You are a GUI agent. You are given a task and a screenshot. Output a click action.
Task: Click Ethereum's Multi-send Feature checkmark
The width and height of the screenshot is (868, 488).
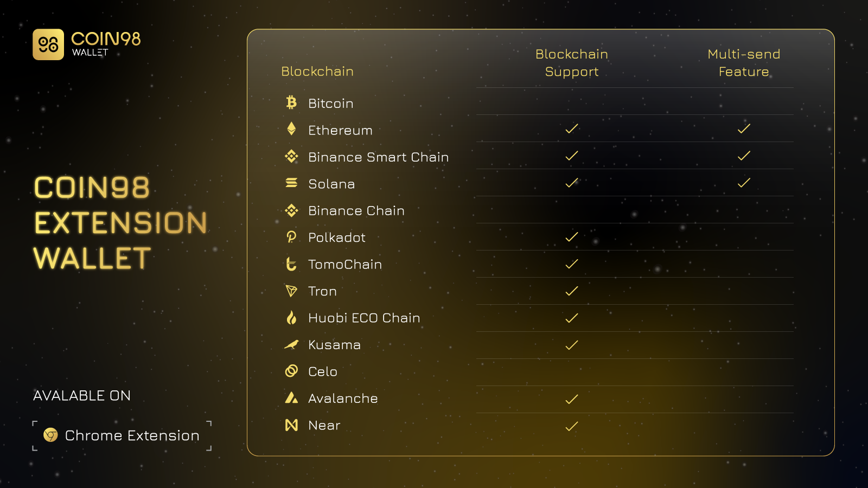coord(744,129)
